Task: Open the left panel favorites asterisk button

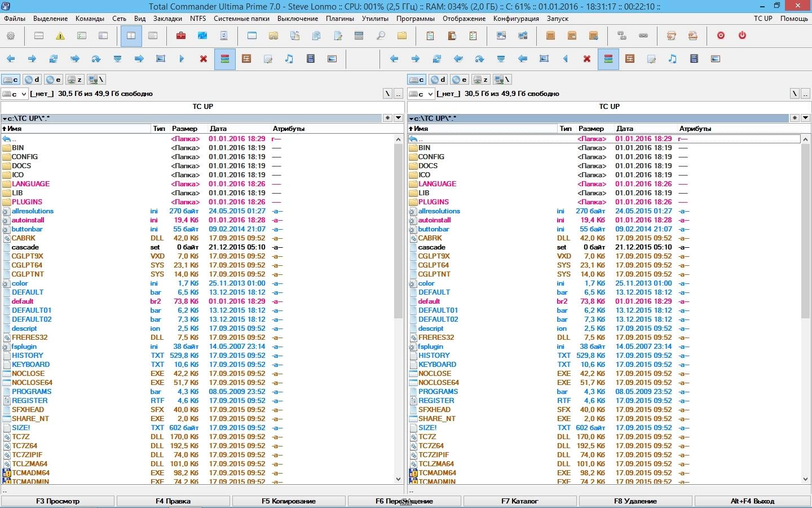Action: coord(387,118)
